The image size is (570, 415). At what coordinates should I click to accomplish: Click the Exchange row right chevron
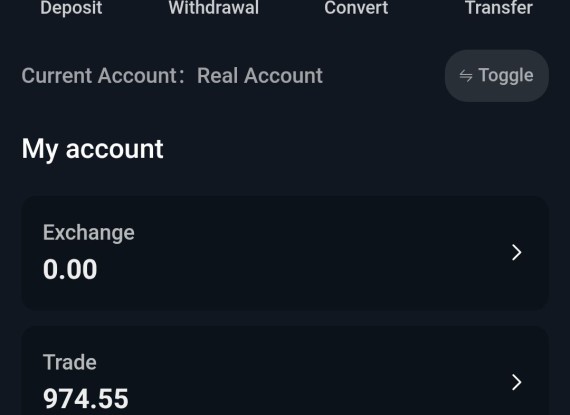coord(517,253)
